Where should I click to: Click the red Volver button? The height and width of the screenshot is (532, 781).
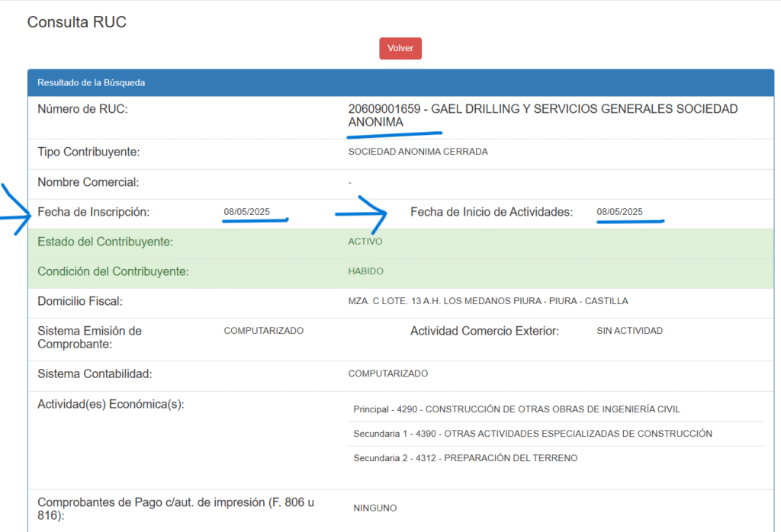[x=400, y=48]
